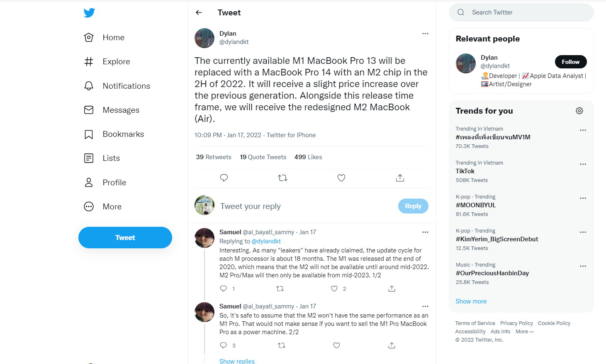Expand the footer More links menu

pyautogui.click(x=525, y=332)
